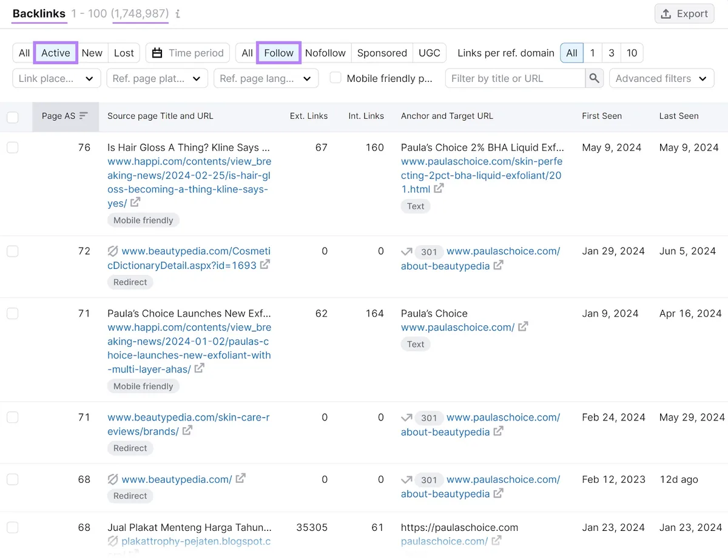This screenshot has height=560, width=728.
Task: Check the Jual Plakat Menteng row checkbox
Action: pos(13,527)
